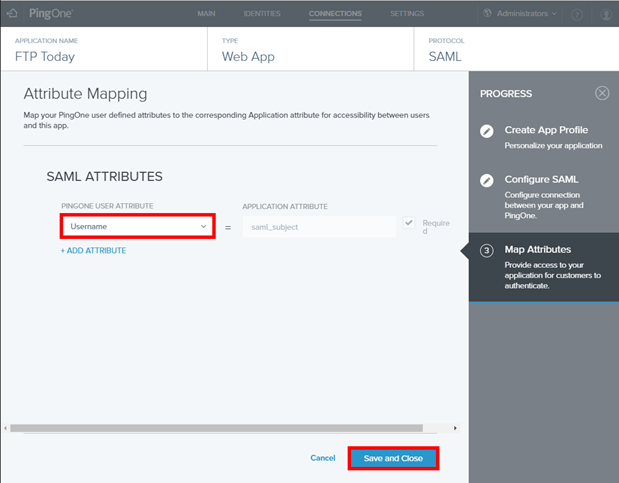
Task: Go to the Identities navigation tab
Action: pos(262,14)
